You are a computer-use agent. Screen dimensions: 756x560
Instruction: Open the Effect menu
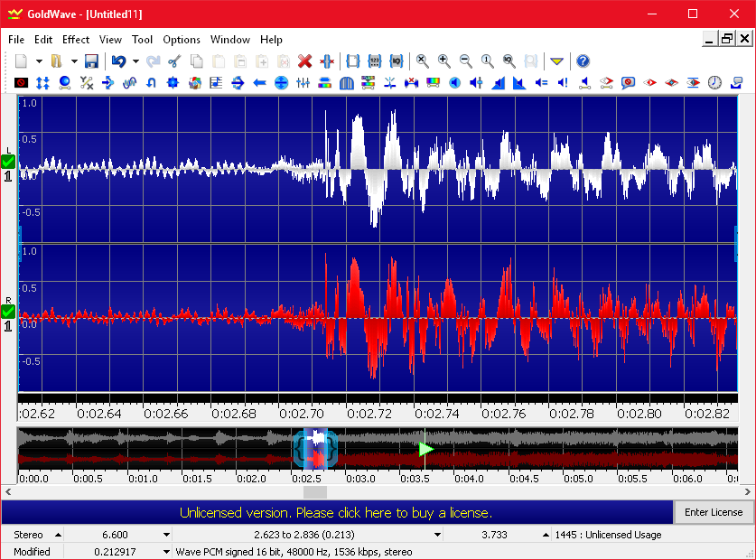click(76, 40)
